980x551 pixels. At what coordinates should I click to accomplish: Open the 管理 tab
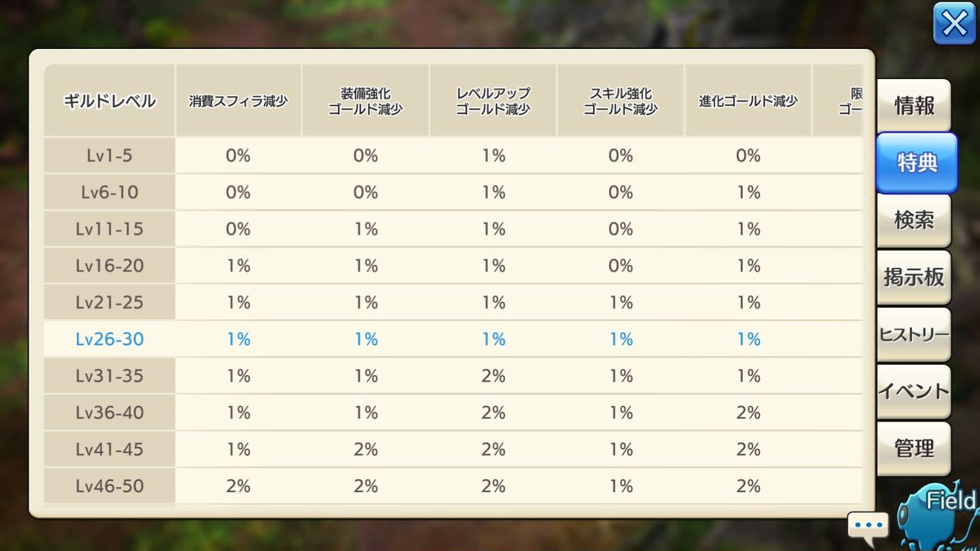[x=913, y=448]
